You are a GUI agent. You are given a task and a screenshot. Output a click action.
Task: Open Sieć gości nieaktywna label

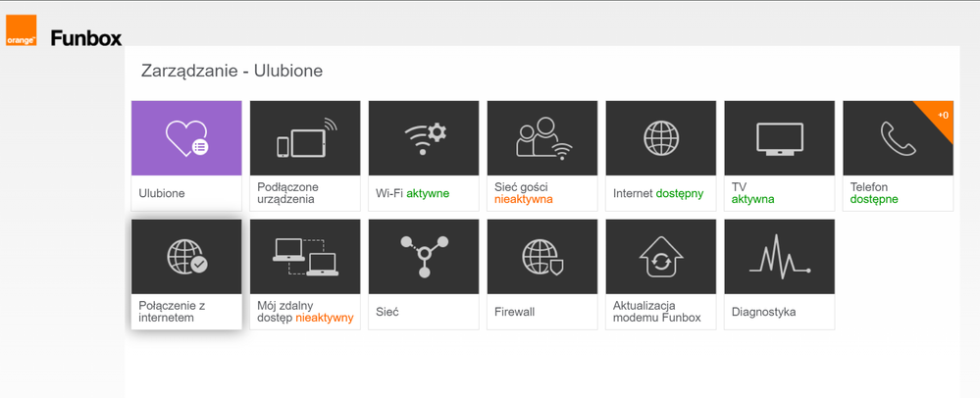[524, 193]
